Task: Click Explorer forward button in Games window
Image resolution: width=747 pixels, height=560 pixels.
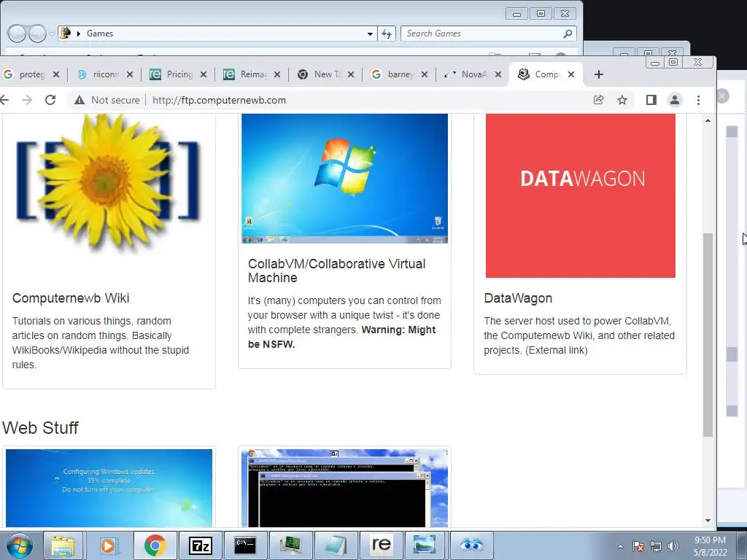Action: [38, 34]
